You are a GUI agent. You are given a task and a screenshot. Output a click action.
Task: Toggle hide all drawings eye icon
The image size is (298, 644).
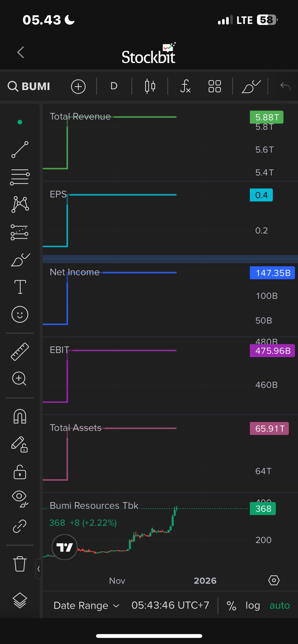(x=20, y=499)
